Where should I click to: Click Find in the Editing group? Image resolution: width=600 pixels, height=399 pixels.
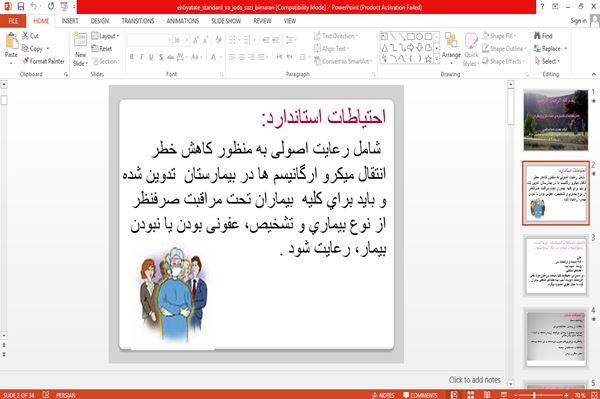[x=543, y=36]
